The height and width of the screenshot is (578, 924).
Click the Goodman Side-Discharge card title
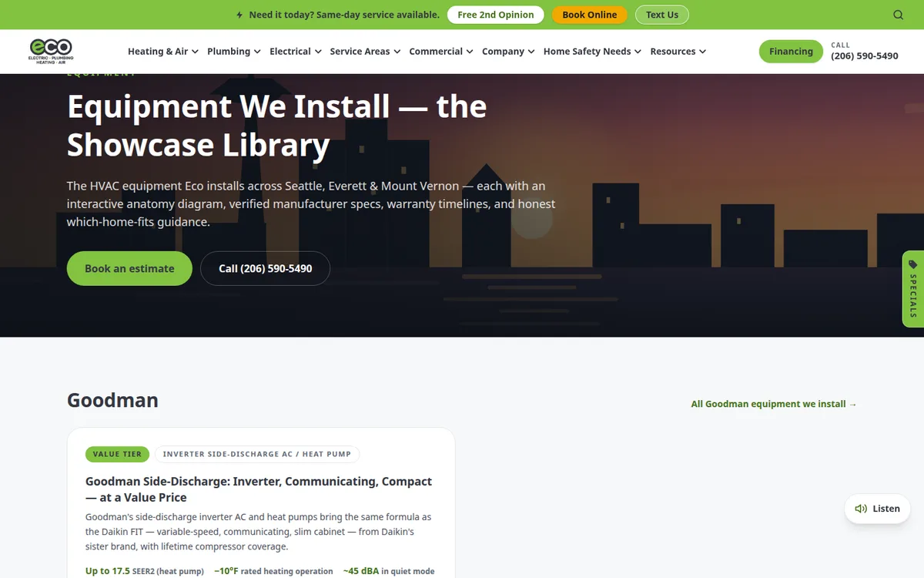(x=259, y=489)
